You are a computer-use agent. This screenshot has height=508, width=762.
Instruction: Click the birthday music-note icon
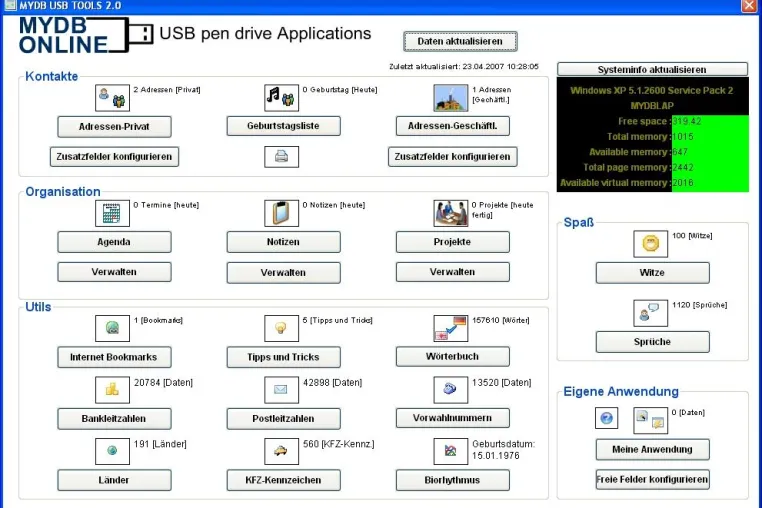pyautogui.click(x=281, y=98)
